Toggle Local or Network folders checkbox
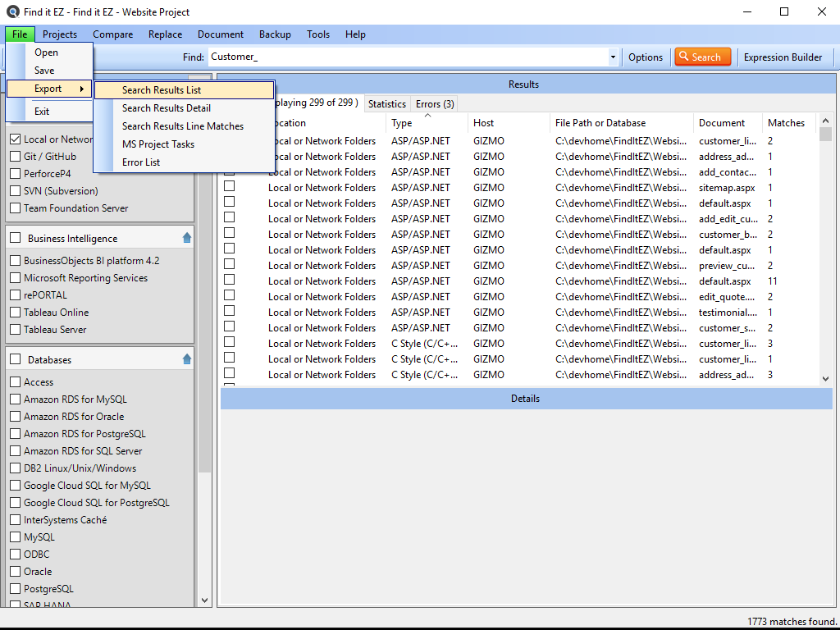840x630 pixels. click(16, 139)
